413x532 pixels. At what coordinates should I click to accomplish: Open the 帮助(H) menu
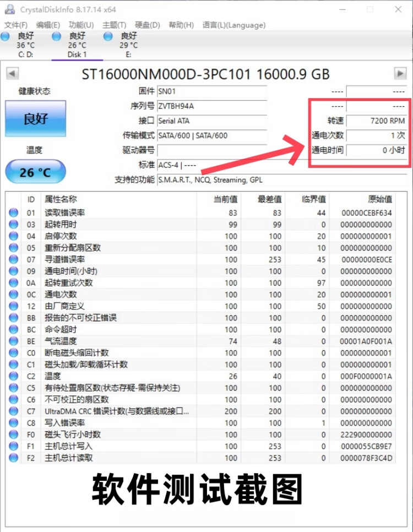tap(181, 25)
